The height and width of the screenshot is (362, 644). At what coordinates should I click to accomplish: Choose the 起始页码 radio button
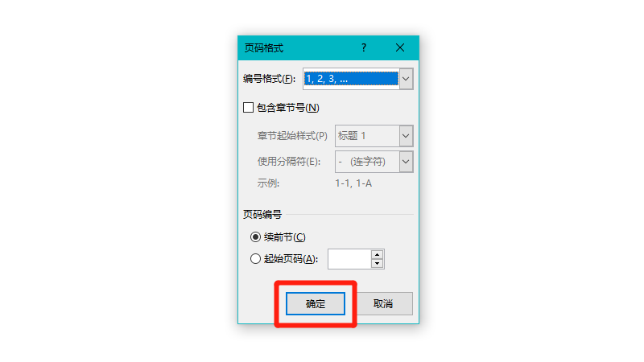click(x=255, y=258)
